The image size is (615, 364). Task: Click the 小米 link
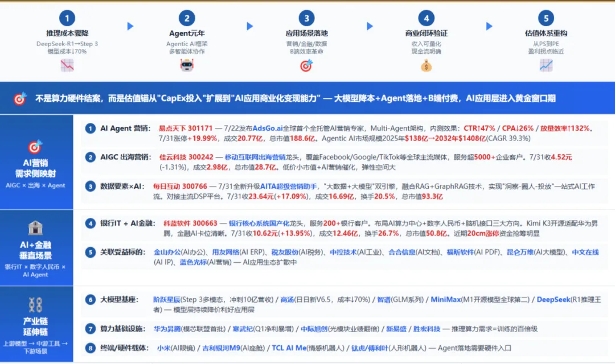pyautogui.click(x=163, y=348)
